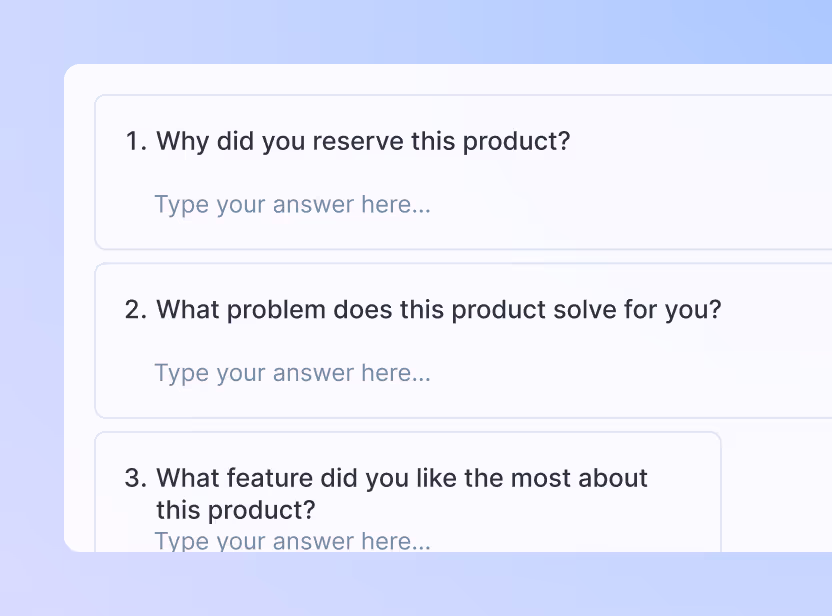Click the number "3." label
This screenshot has height=616, width=832.
136,478
